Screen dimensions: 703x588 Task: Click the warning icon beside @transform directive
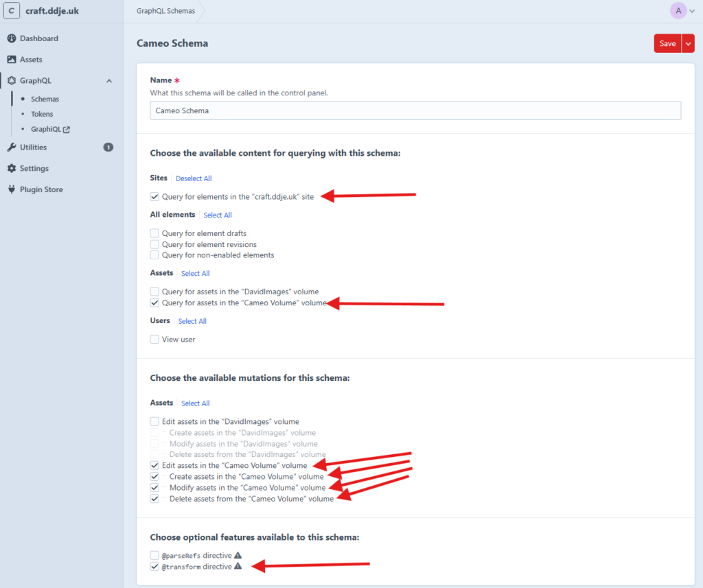[238, 567]
